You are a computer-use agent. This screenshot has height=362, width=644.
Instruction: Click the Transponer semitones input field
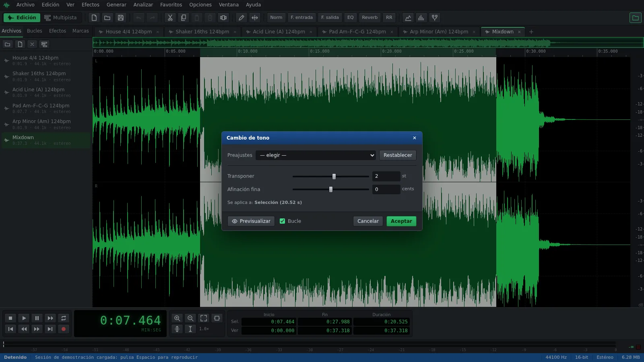coord(386,176)
